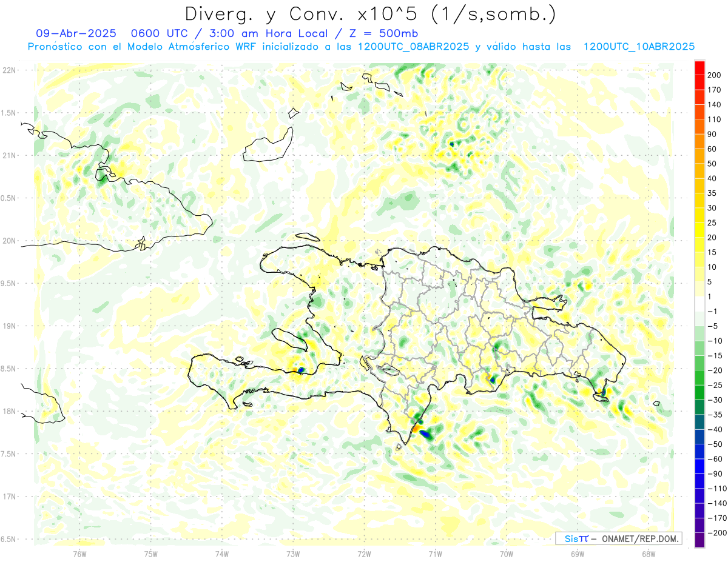Click the '6.5N' latitude label
728x562 pixels.
[9, 539]
